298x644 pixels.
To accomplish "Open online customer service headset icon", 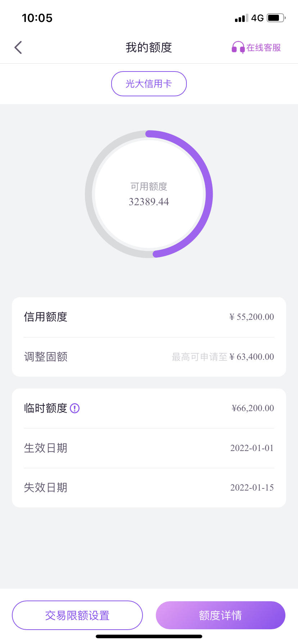I will click(x=238, y=47).
